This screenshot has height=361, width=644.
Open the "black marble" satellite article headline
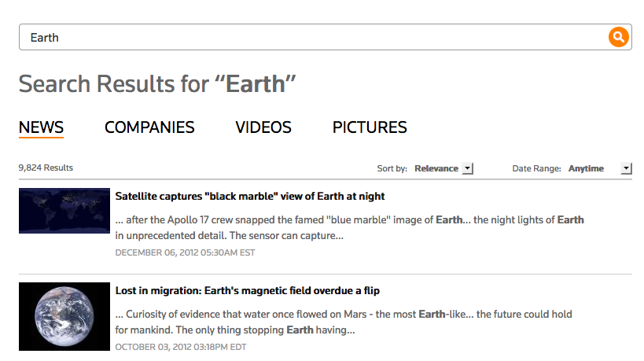click(250, 196)
